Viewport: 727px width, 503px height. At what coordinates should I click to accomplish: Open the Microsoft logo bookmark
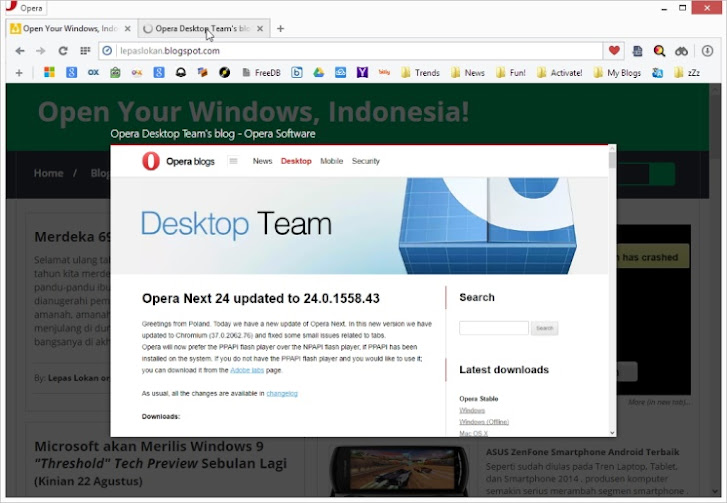(x=49, y=72)
